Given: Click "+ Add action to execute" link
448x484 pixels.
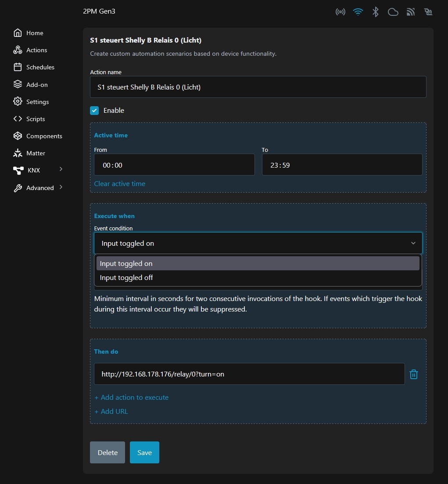Looking at the screenshot, I should [132, 397].
